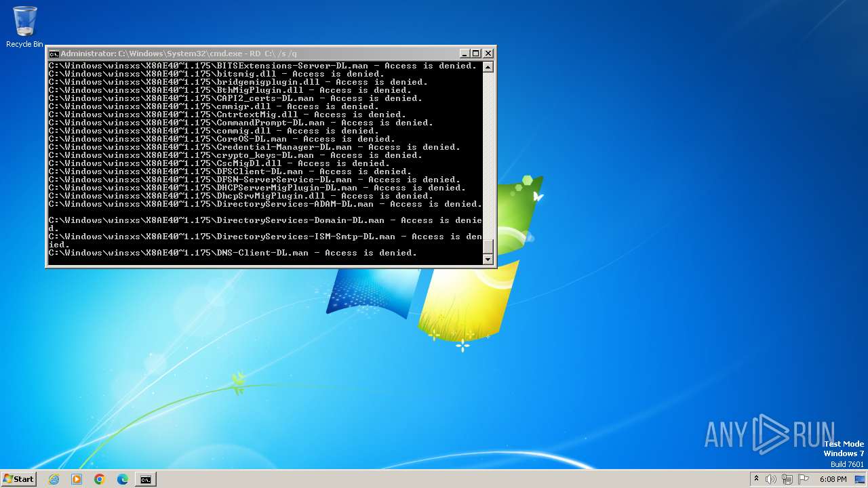The height and width of the screenshot is (488, 868).
Task: Click the DNS-Client-DL.man output line
Action: pos(233,253)
